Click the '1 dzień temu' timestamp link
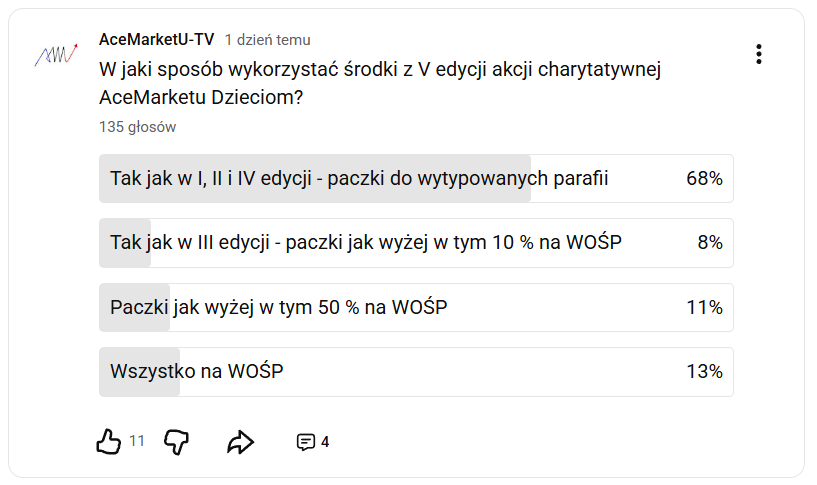 point(267,40)
